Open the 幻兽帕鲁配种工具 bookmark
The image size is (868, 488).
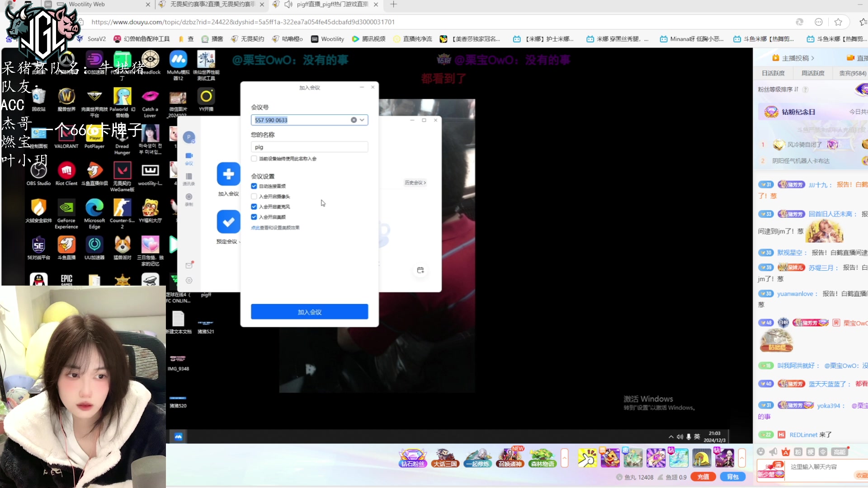(x=142, y=39)
